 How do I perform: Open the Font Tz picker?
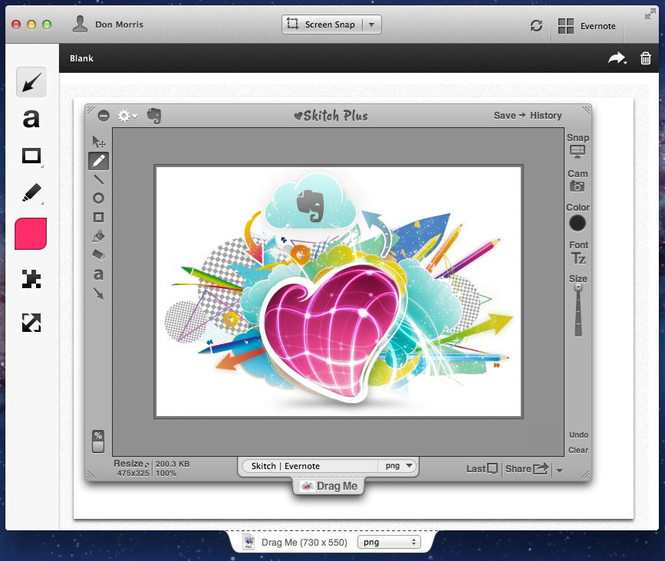coord(578,258)
